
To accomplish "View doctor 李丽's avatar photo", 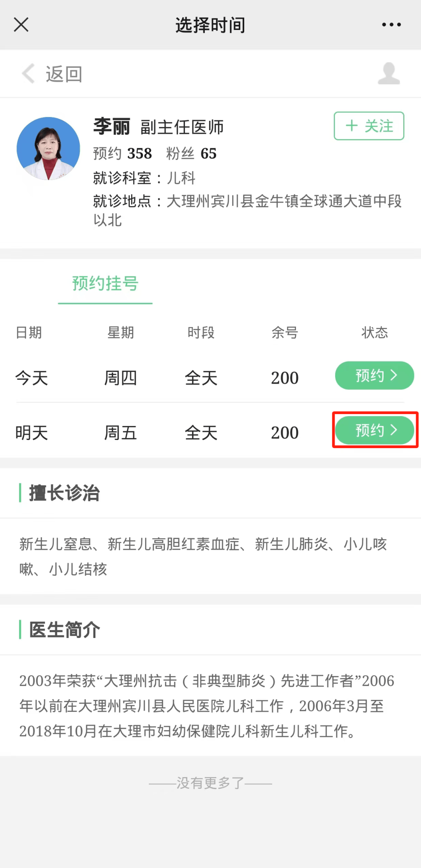I will (x=48, y=149).
